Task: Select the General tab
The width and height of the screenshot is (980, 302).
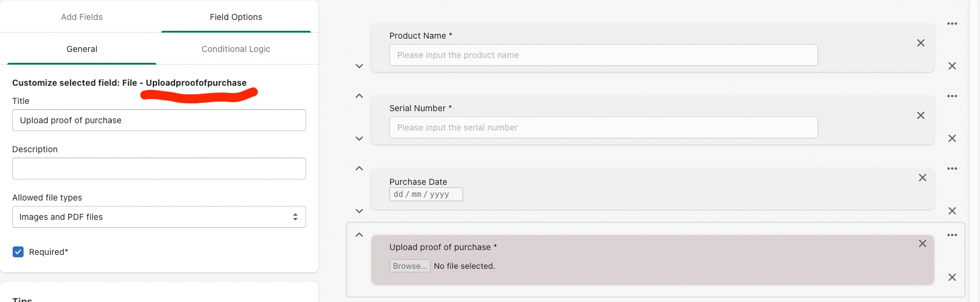Action: coord(82,49)
